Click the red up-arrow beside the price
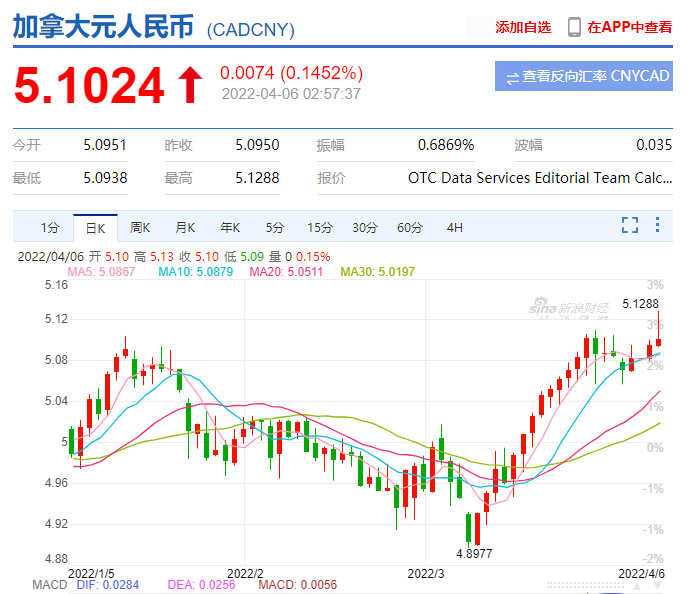Viewport: 696px width, 594px height. tap(190, 85)
